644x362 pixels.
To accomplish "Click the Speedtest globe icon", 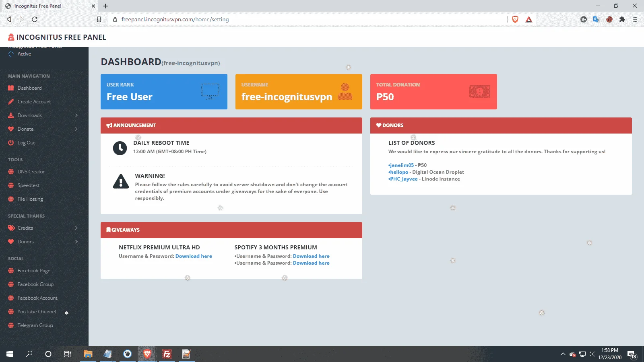I will click(x=11, y=185).
